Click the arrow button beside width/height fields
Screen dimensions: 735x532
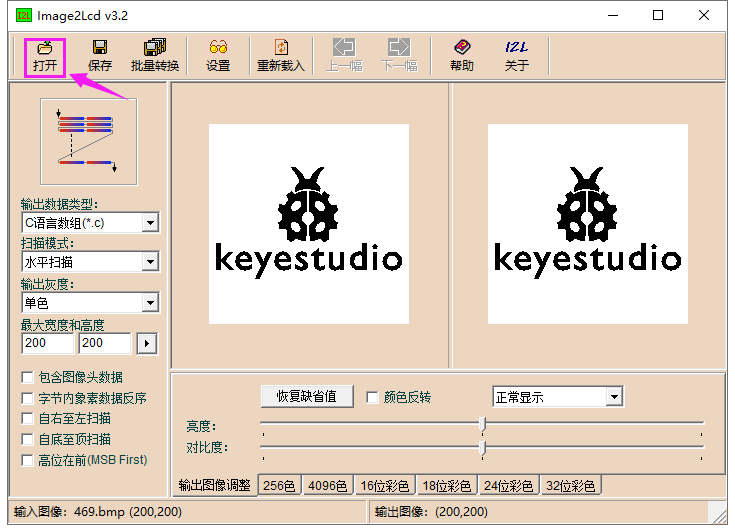(x=147, y=344)
